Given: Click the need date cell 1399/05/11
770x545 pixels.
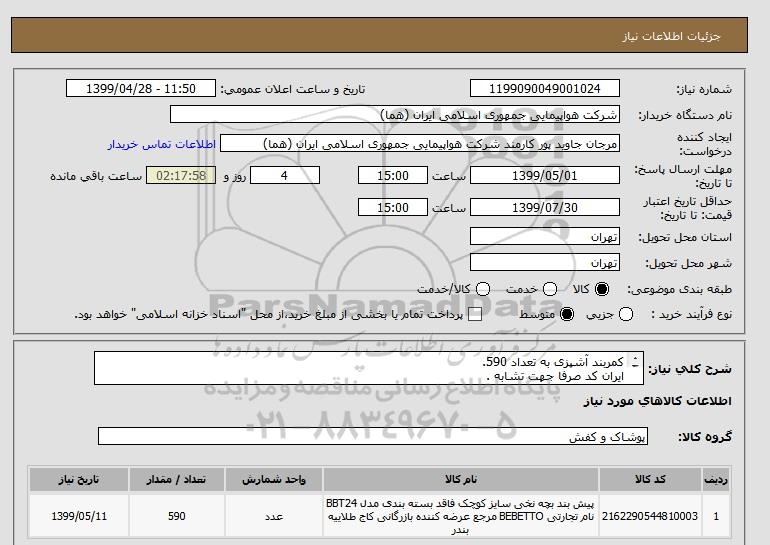Looking at the screenshot, I should coord(79,517).
